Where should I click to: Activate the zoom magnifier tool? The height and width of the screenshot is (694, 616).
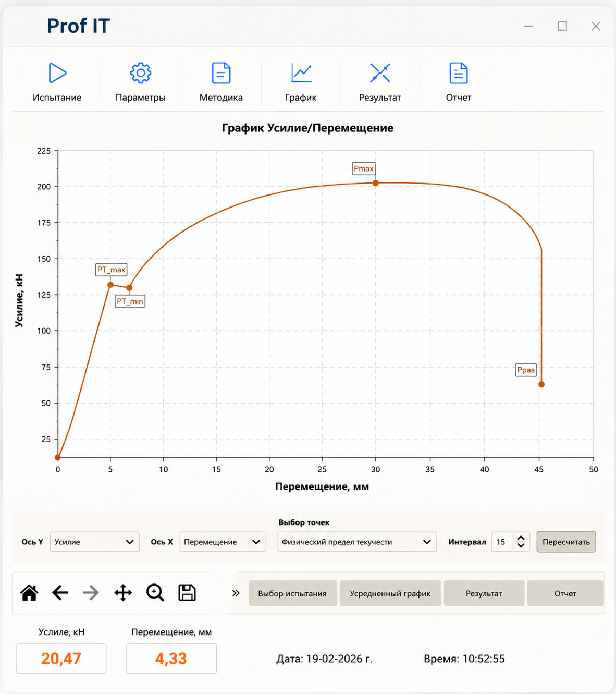(155, 593)
